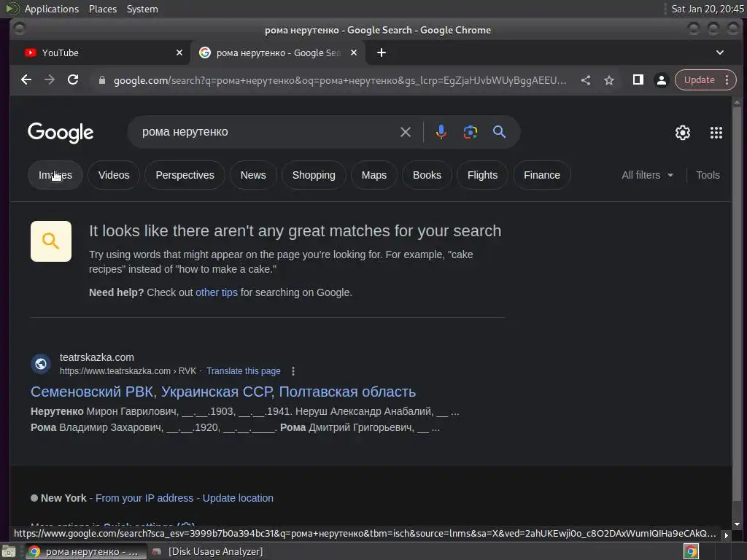Clear the search query with the X
The image size is (747, 560).
[x=406, y=132]
